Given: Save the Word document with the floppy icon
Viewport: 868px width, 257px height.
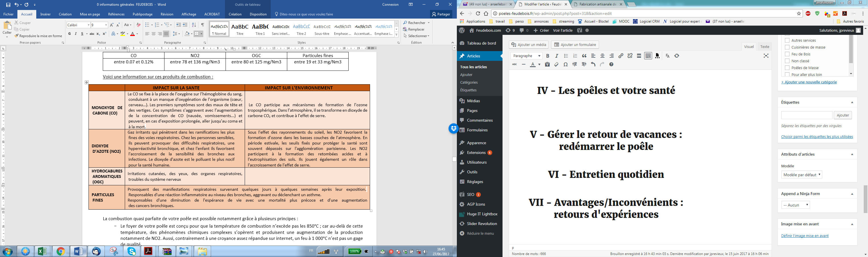Looking at the screenshot, I should click(8, 5).
